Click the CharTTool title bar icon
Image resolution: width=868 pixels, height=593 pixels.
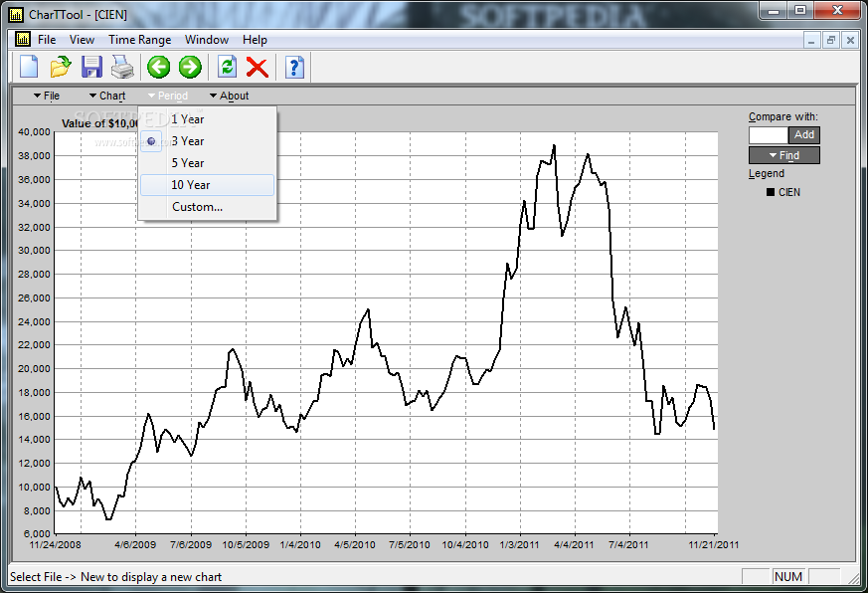[x=16, y=14]
